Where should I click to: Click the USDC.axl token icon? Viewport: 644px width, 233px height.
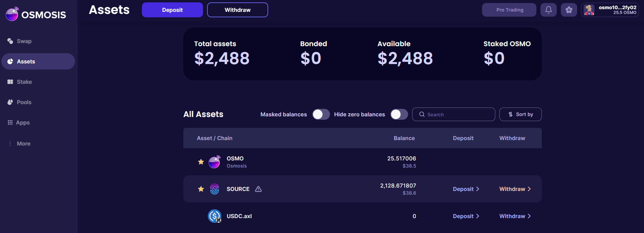tap(214, 216)
